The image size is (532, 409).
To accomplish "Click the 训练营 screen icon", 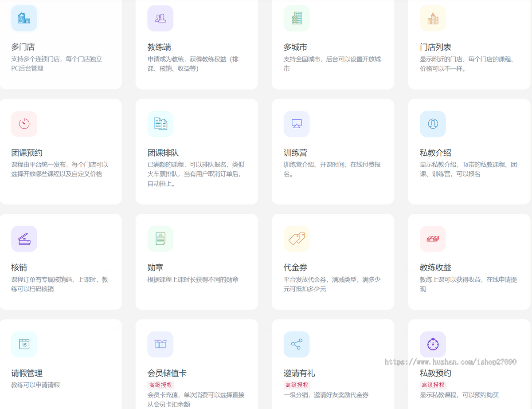I will click(297, 124).
